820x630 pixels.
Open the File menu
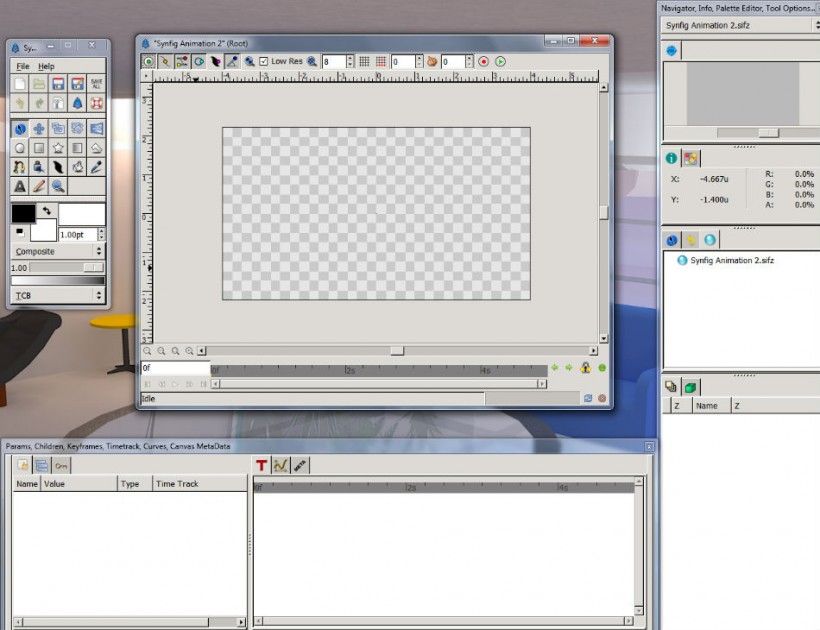tap(22, 66)
